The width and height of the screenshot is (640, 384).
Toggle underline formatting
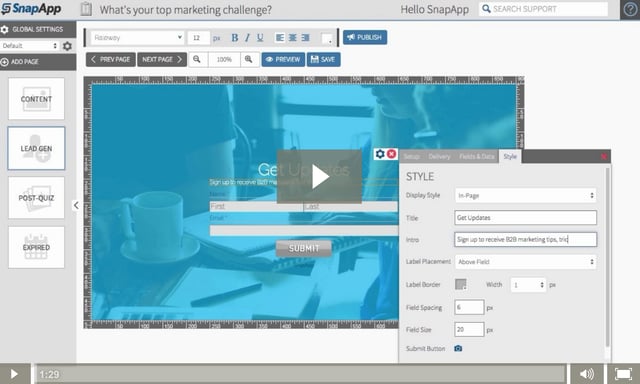[x=260, y=38]
